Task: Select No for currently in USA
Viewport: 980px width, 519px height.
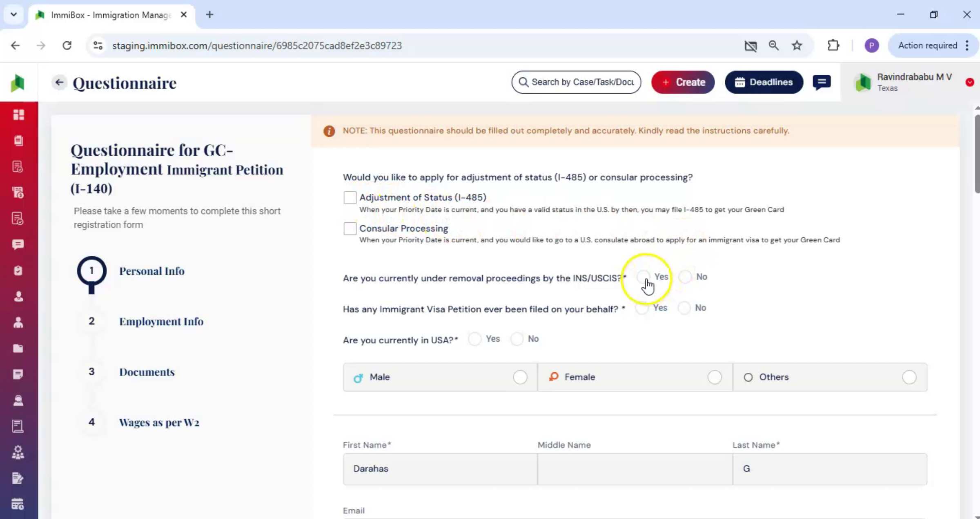Action: click(517, 339)
